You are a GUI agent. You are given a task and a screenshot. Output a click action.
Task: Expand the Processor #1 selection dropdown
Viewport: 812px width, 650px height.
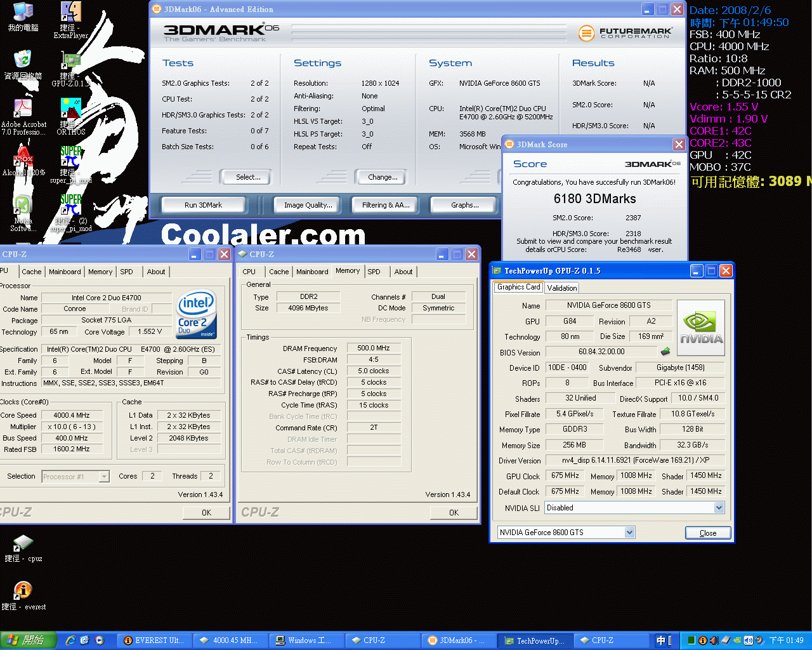104,477
